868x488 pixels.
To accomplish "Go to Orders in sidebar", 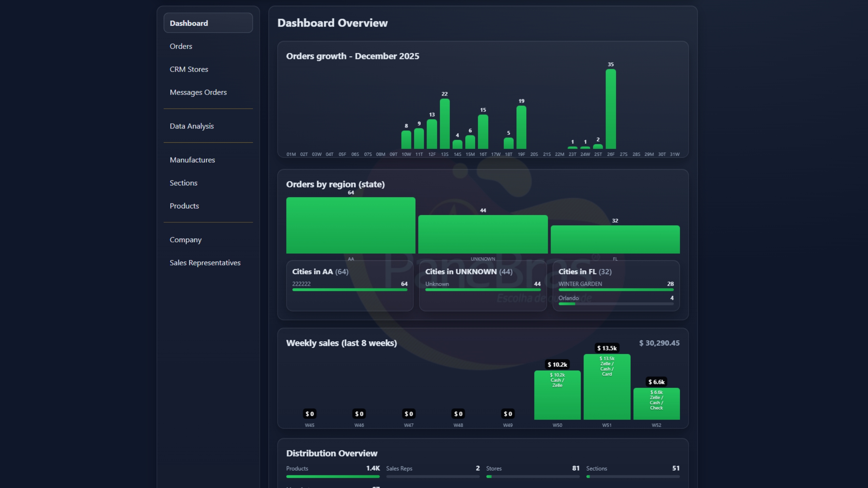I will pos(181,46).
